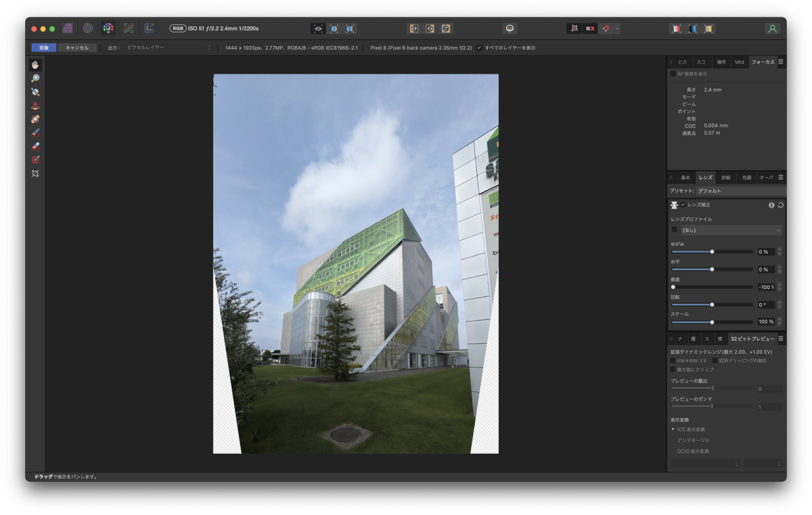
Task: Choose the mirrored view mode icon
Action: 350,28
